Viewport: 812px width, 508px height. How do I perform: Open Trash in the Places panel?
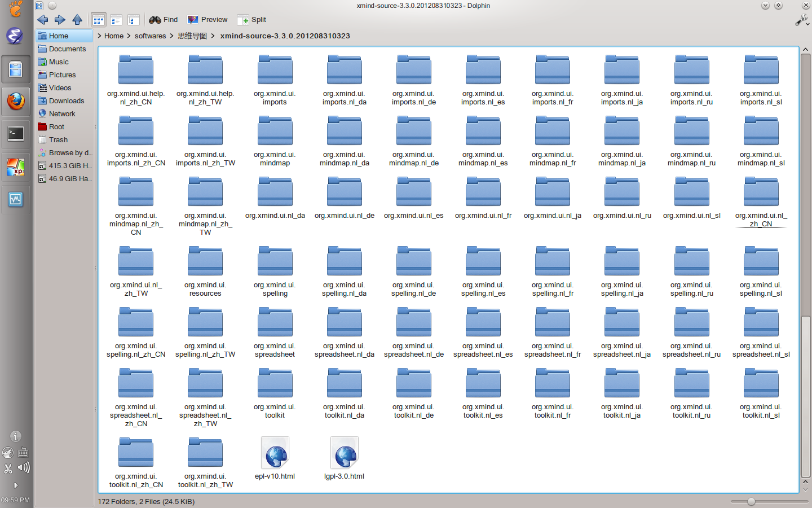[64, 139]
